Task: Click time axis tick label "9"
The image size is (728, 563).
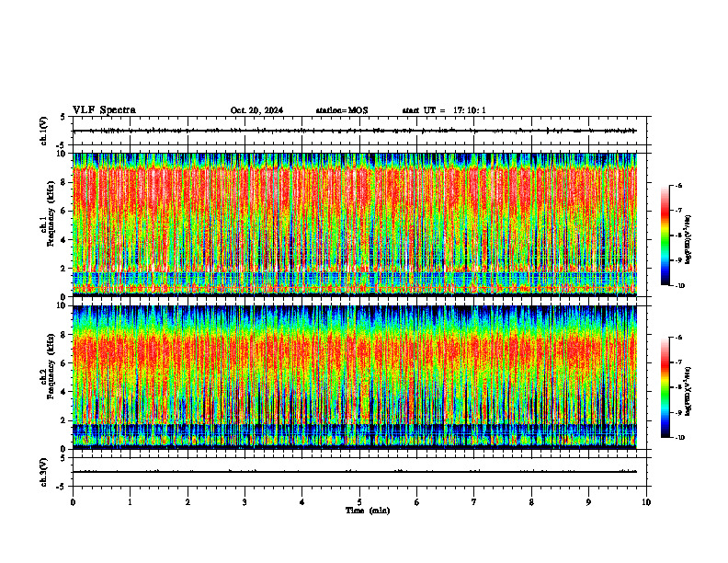Action: pyautogui.click(x=588, y=502)
